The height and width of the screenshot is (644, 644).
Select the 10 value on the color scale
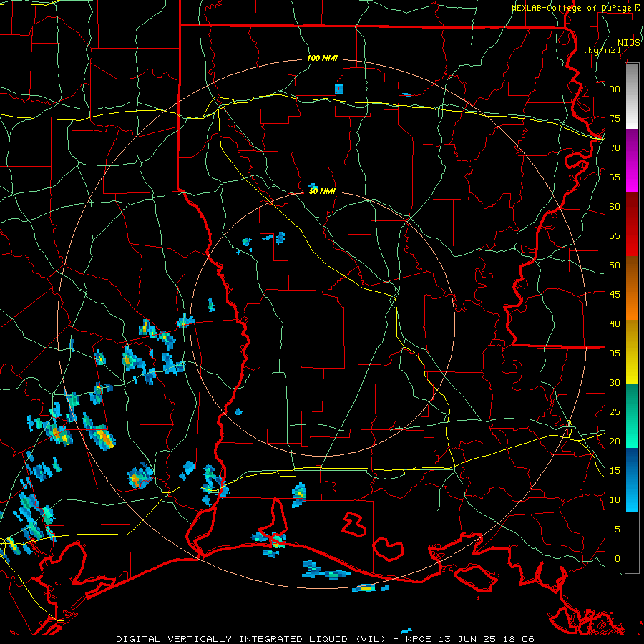point(615,500)
